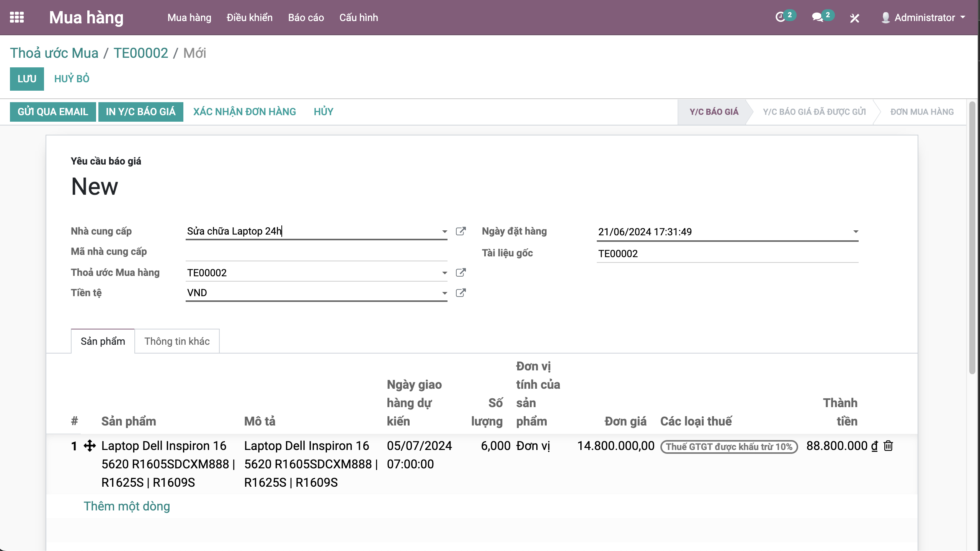Open purchase agreement TE00002 external link icon

[x=461, y=272]
